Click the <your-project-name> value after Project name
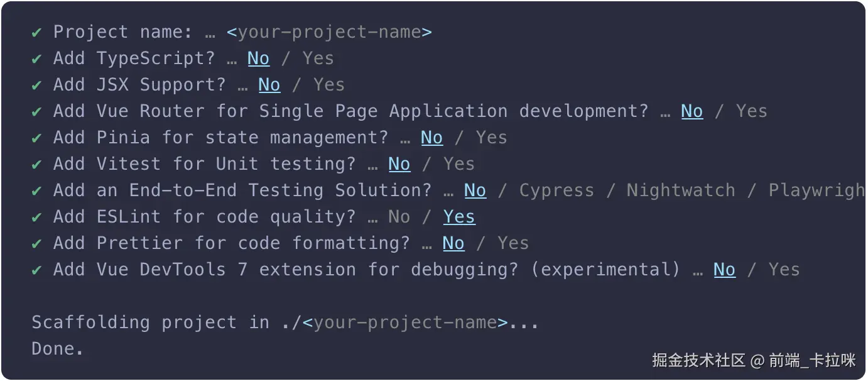Viewport: 868px width, 381px height. (x=329, y=32)
